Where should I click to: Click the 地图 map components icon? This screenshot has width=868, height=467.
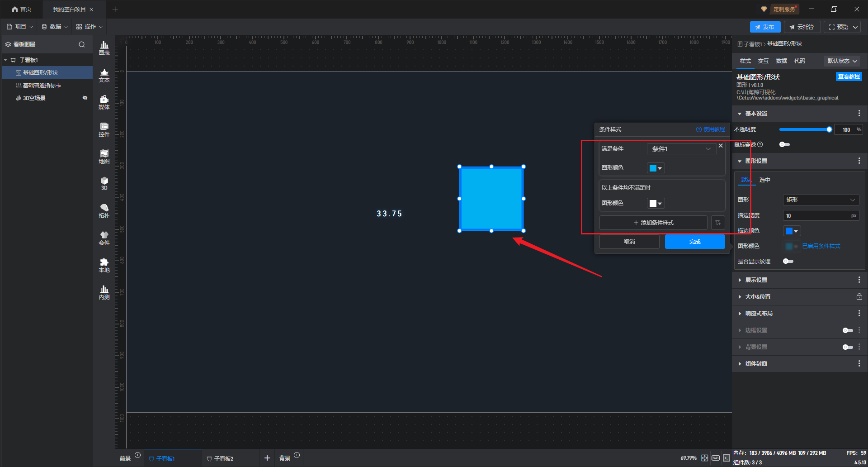click(104, 157)
